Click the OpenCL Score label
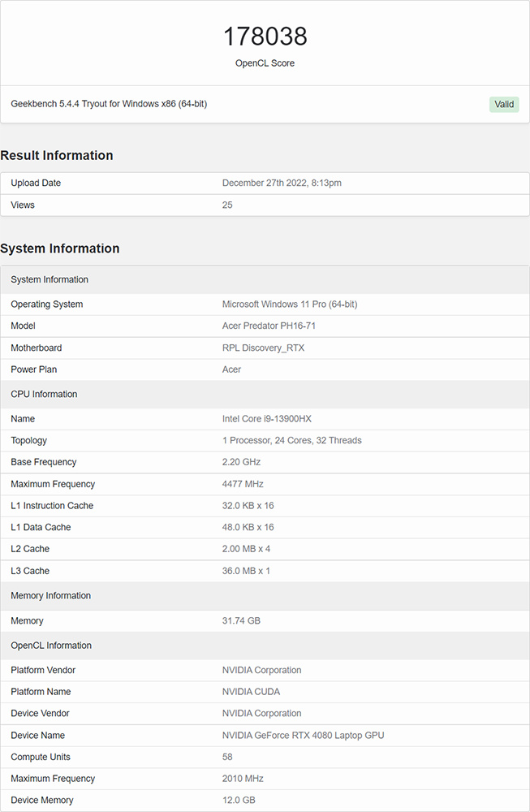 coord(265,63)
